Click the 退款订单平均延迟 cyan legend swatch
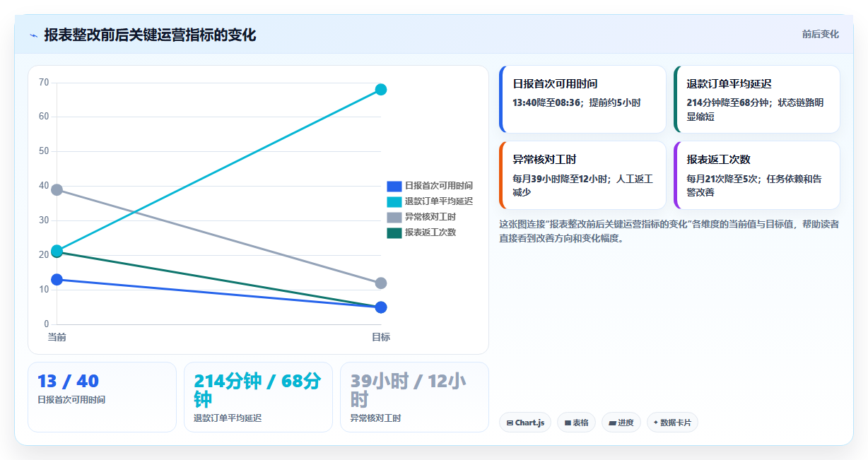 (x=394, y=201)
